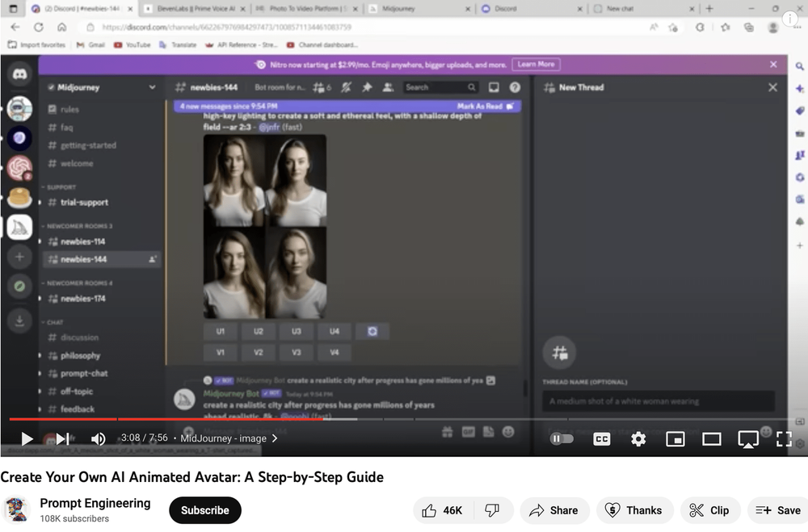
Task: Subscribe to Prompt Engineering channel
Action: (x=205, y=510)
